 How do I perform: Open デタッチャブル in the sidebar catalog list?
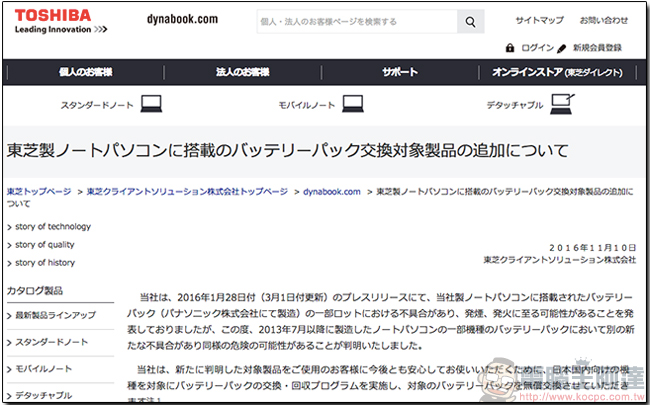click(x=44, y=395)
